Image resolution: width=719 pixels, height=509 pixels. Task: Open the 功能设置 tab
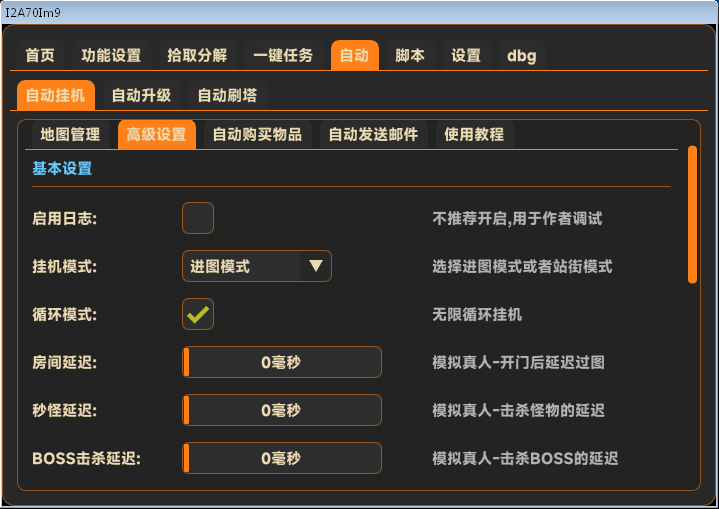click(x=111, y=55)
